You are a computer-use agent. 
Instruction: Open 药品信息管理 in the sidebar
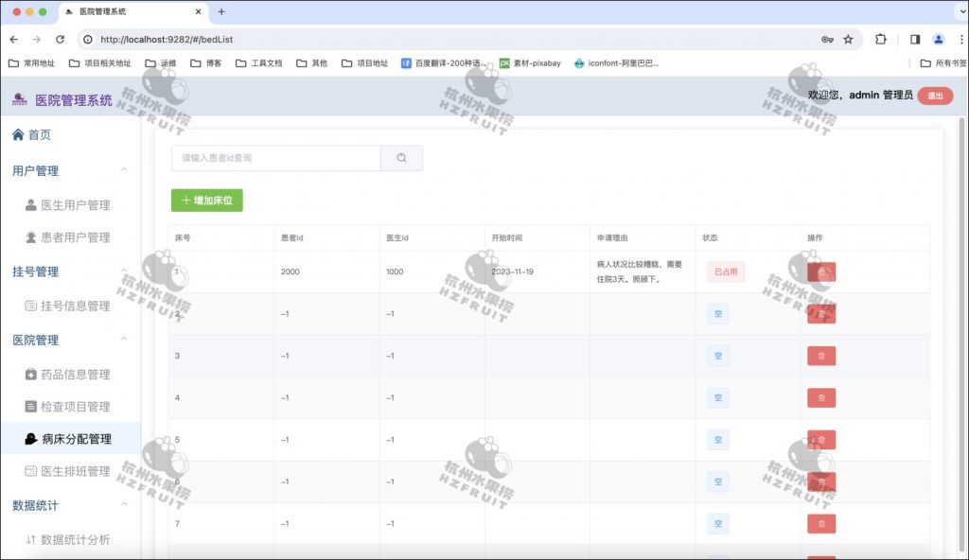click(75, 375)
